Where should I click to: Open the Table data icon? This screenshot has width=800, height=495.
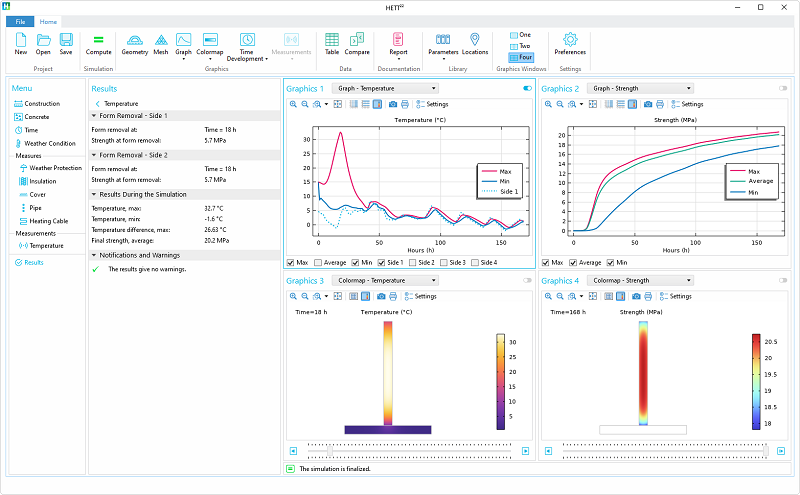pos(332,42)
